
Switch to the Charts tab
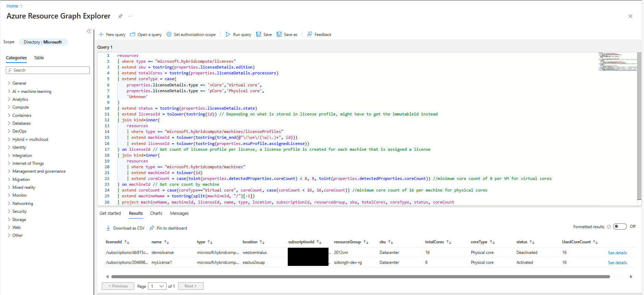pyautogui.click(x=156, y=213)
